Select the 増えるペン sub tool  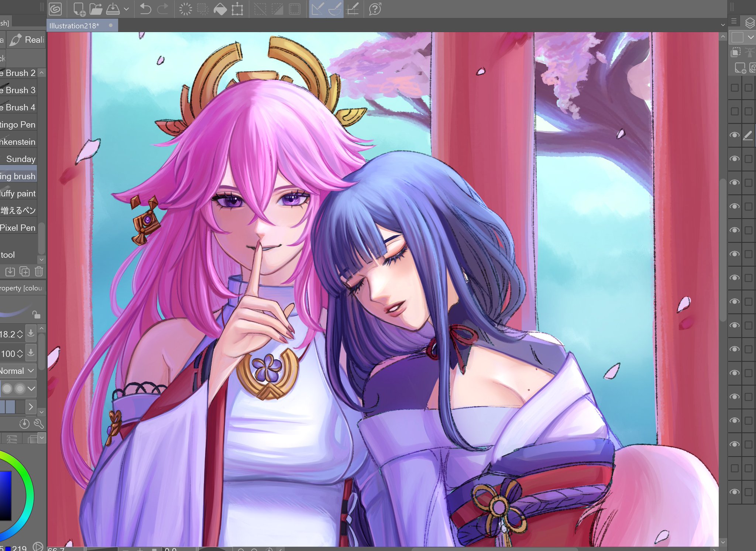[18, 210]
